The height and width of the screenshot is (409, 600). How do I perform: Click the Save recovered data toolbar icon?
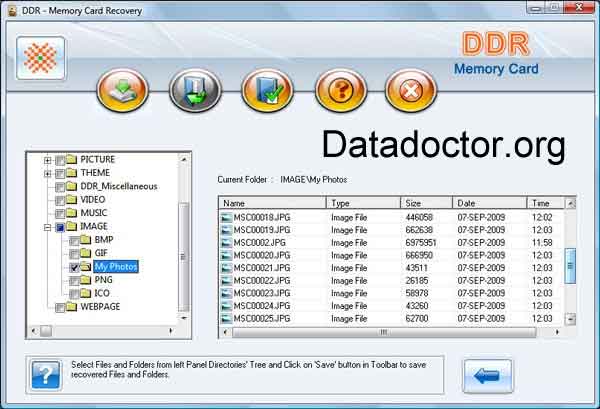122,90
